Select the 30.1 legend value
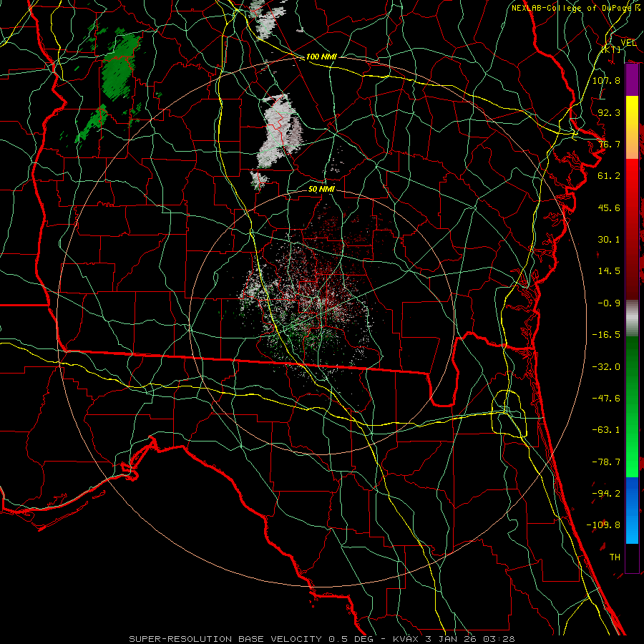Viewport: 644px width, 644px height. tap(609, 240)
